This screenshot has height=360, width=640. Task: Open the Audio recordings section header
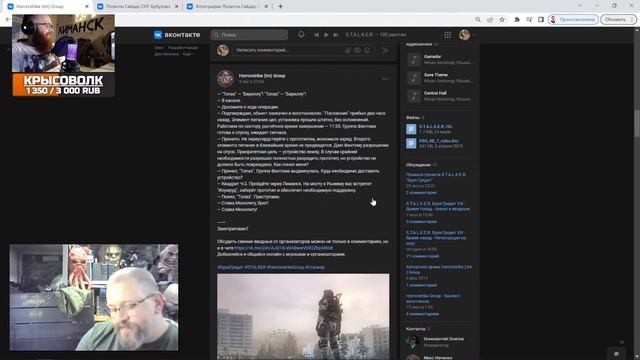[422, 44]
